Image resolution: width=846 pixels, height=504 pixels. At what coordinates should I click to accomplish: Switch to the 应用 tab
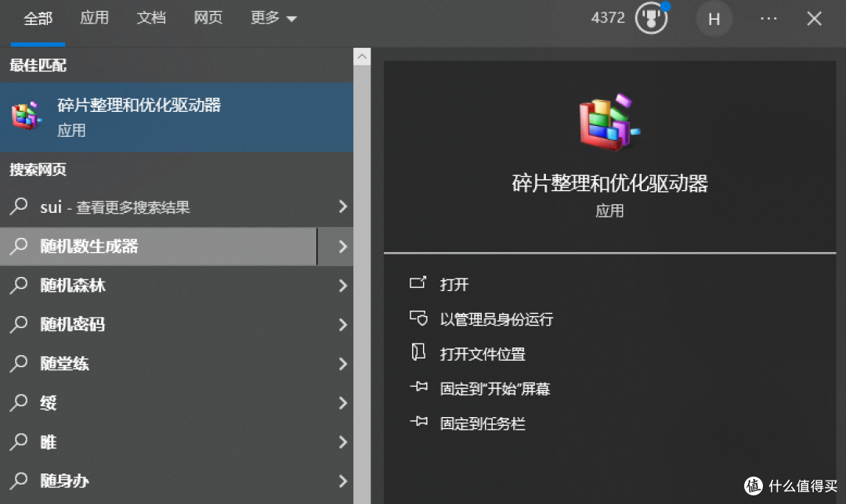(95, 18)
